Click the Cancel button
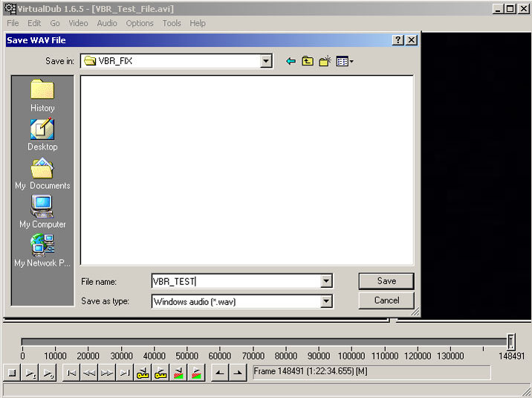 [386, 301]
